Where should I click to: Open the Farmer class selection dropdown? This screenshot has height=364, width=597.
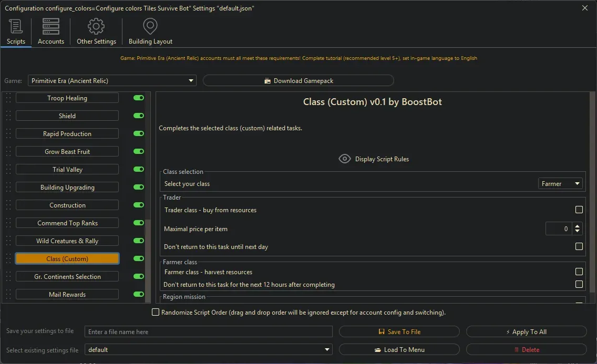point(560,183)
